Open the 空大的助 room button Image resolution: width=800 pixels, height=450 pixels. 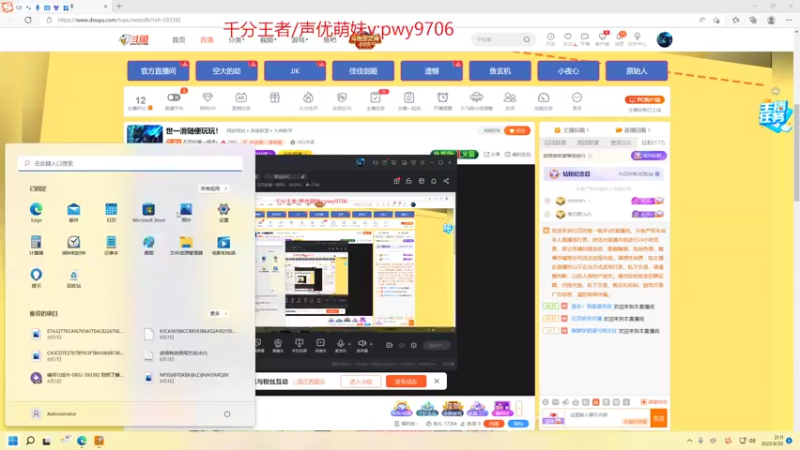[x=227, y=71]
